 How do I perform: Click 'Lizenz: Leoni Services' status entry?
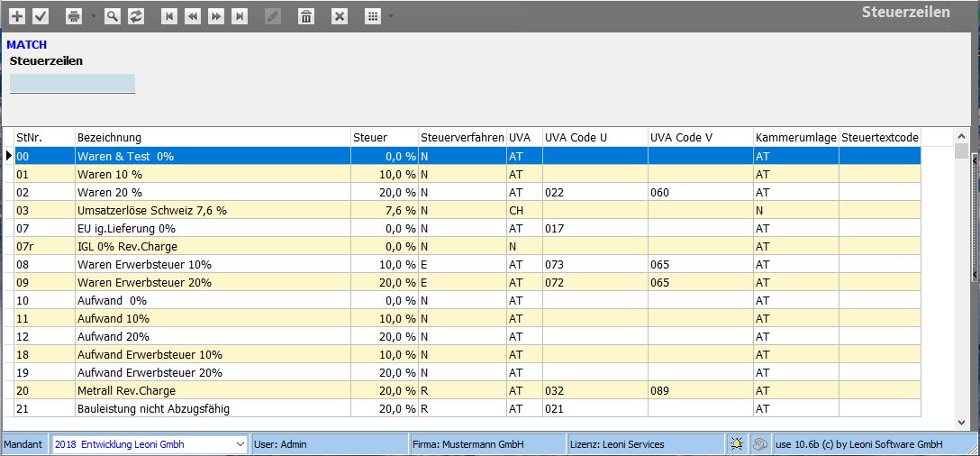(646, 445)
